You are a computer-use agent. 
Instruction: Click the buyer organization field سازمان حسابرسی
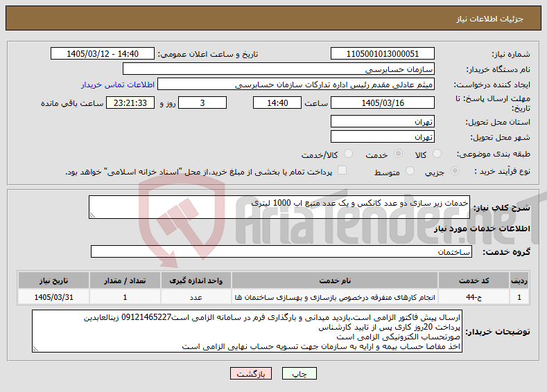tap(279, 69)
